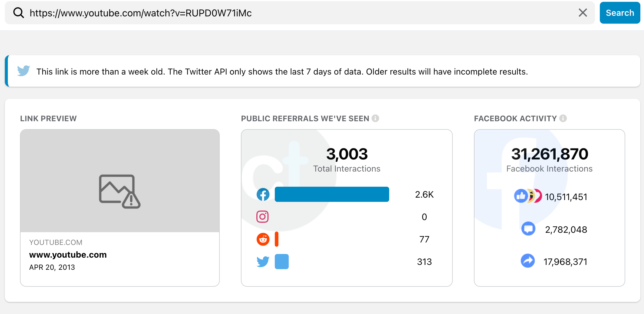Click the Facebook shares arrow icon
This screenshot has height=314, width=644.
coord(527,261)
